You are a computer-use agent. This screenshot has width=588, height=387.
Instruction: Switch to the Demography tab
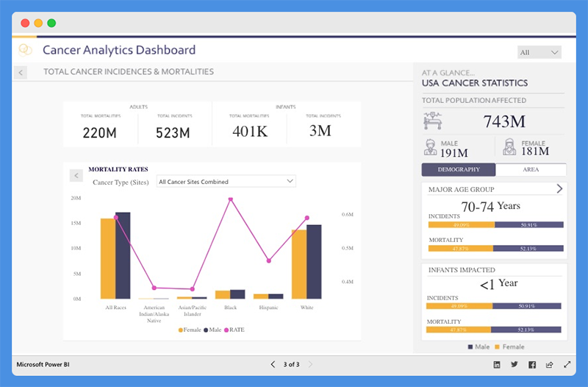tap(458, 169)
